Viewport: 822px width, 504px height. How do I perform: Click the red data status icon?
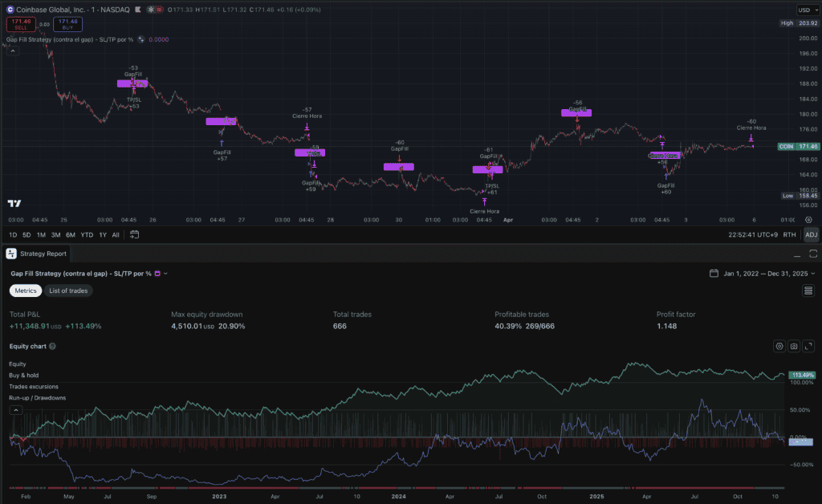click(159, 10)
